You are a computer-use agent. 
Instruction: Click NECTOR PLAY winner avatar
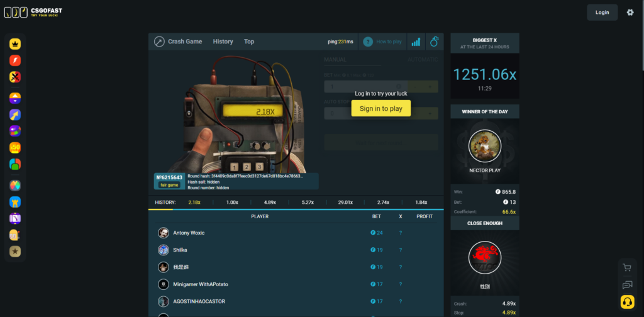point(485,146)
